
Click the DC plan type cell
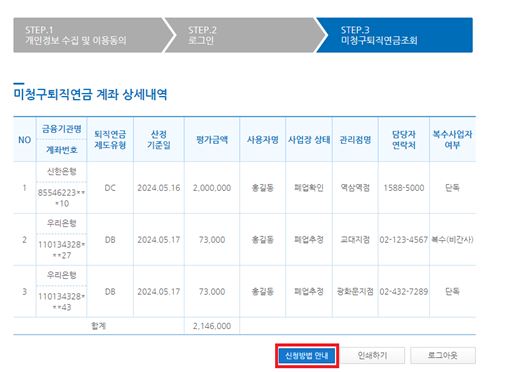pos(110,188)
